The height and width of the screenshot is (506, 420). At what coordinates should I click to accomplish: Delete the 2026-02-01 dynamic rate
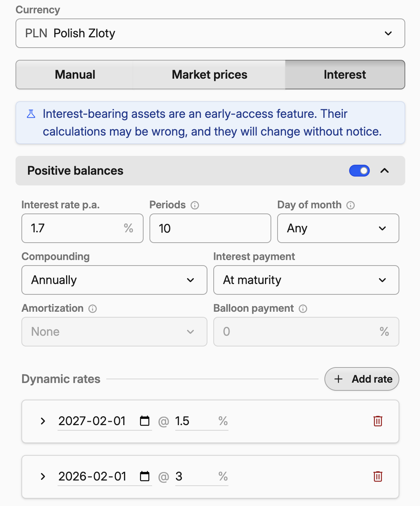tap(378, 476)
